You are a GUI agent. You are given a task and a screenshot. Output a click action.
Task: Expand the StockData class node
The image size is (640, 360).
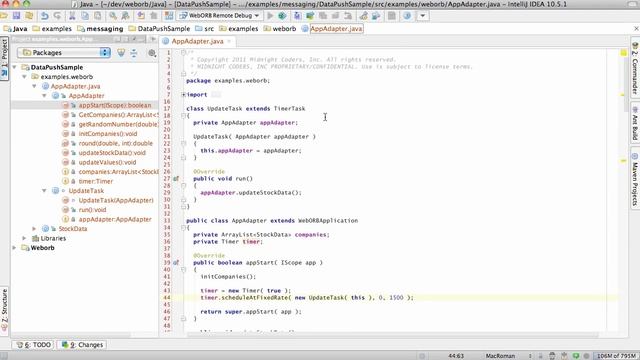click(34, 229)
